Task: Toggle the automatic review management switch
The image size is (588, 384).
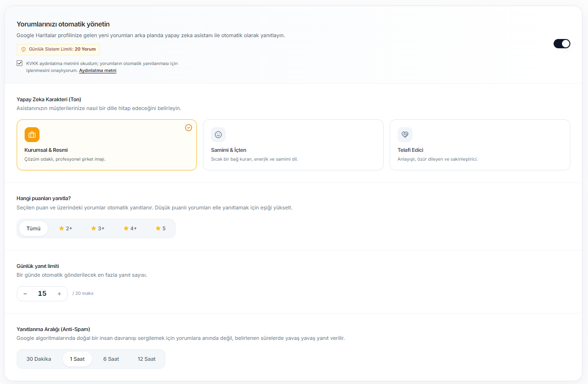Action: coord(562,44)
